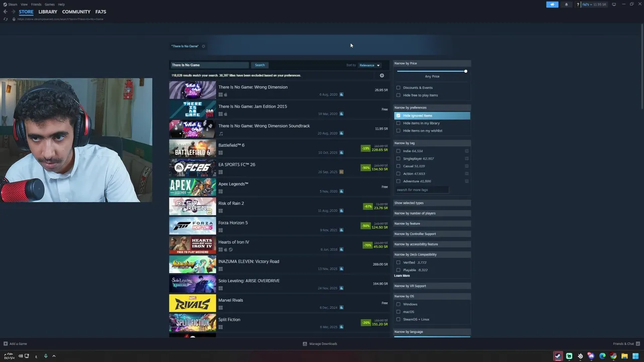The width and height of the screenshot is (644, 362).
Task: Open the Games menu
Action: (x=49, y=5)
